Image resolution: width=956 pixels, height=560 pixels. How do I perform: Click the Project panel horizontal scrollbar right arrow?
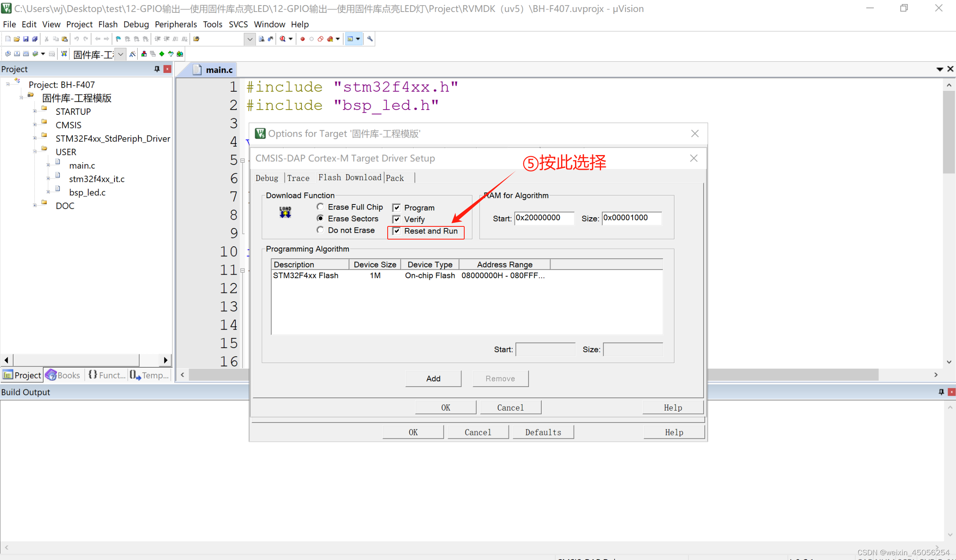[x=166, y=360]
